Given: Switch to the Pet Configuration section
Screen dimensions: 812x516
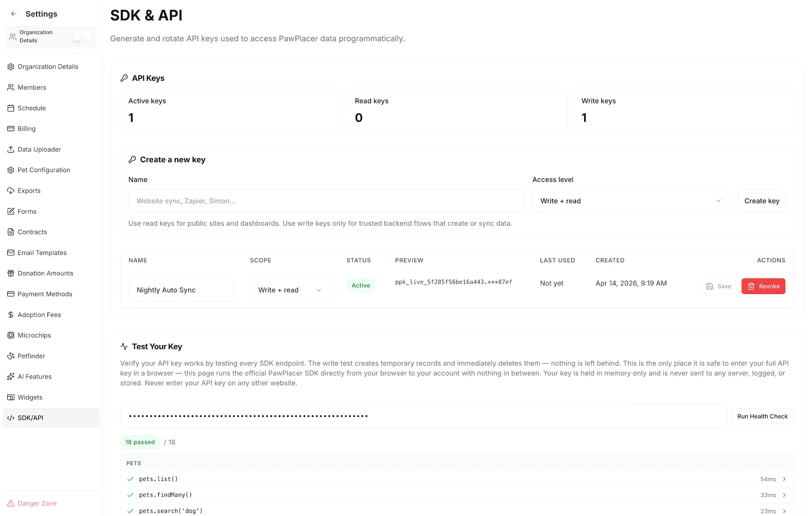Looking at the screenshot, I should point(44,170).
